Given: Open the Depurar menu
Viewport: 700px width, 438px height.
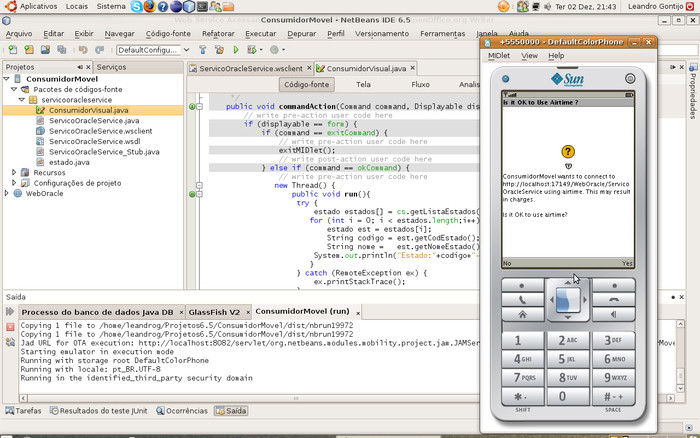Looking at the screenshot, I should point(301,33).
